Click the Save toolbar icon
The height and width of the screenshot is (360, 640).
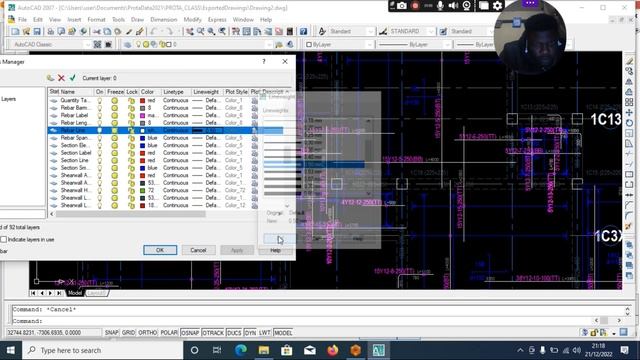pos(37,31)
